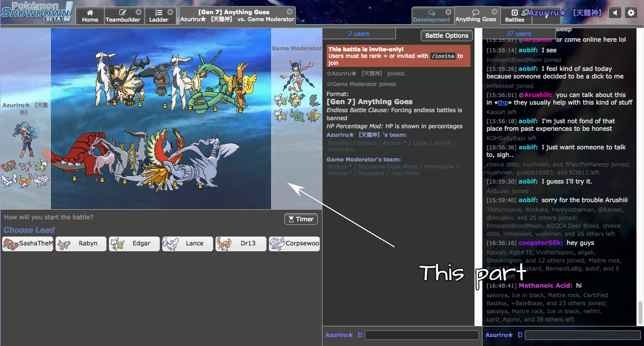644x346 pixels.
Task: Choose SashaTheM Groudon as lead
Action: click(28, 244)
